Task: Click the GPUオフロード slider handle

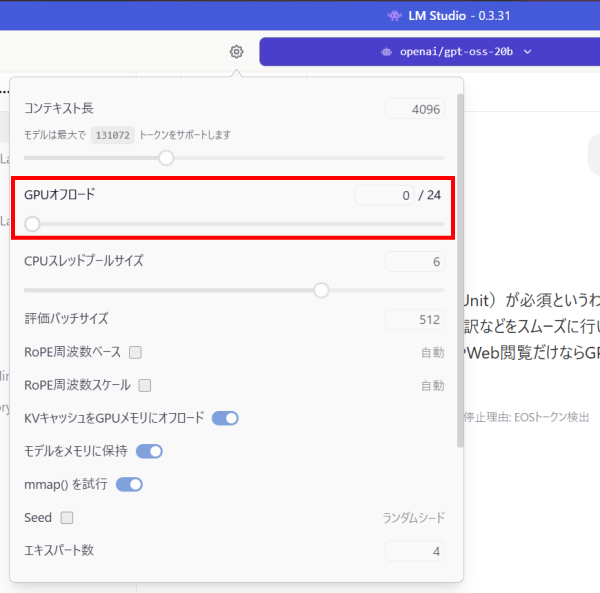Action: point(32,224)
